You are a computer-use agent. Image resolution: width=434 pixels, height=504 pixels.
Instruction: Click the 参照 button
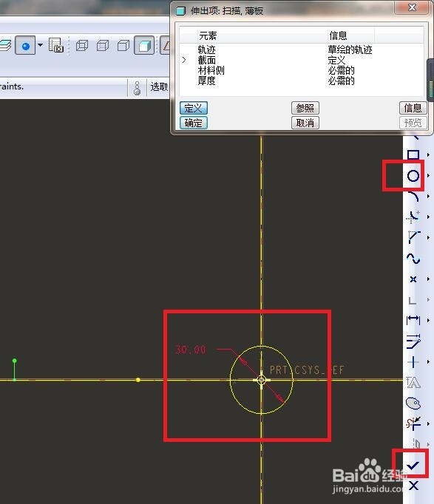(x=305, y=108)
